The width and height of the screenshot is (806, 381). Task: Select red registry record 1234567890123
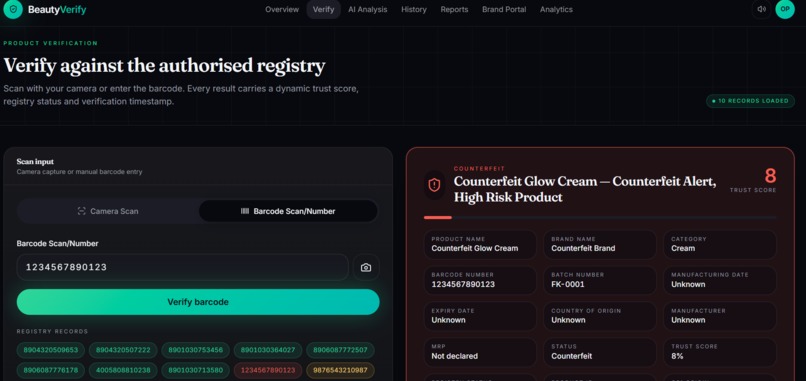[x=268, y=370]
